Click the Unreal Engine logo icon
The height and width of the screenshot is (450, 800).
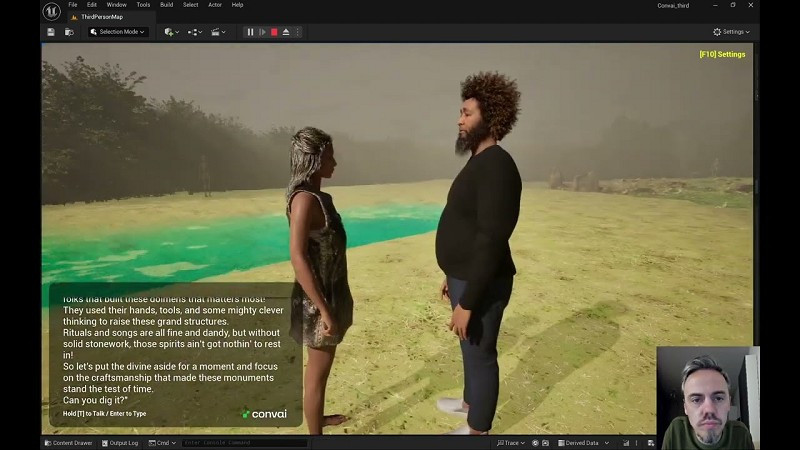tap(51, 11)
